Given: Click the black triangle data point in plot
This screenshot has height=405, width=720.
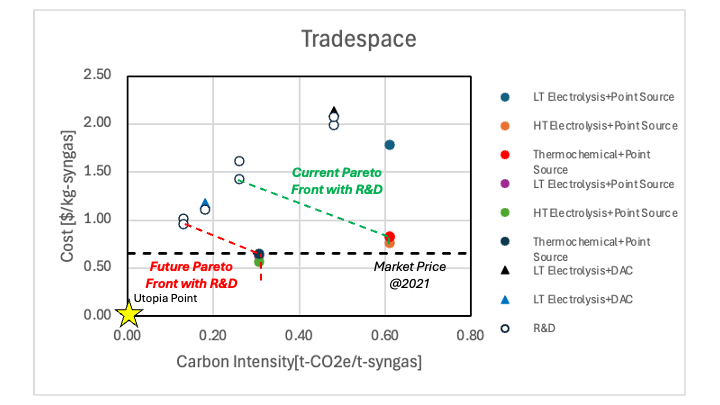Looking at the screenshot, I should pos(334,111).
